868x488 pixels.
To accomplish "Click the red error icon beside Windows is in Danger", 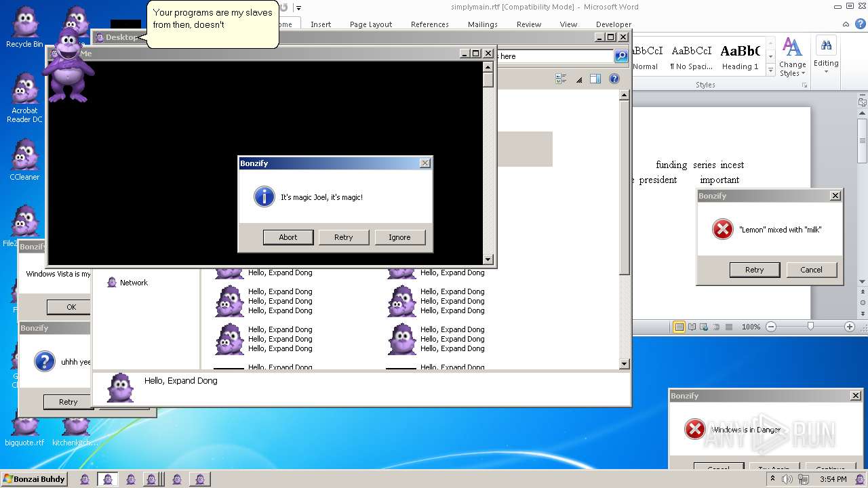I will pos(694,429).
